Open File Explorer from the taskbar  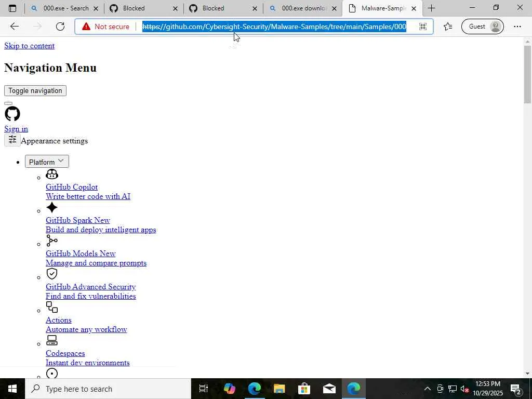(x=279, y=389)
